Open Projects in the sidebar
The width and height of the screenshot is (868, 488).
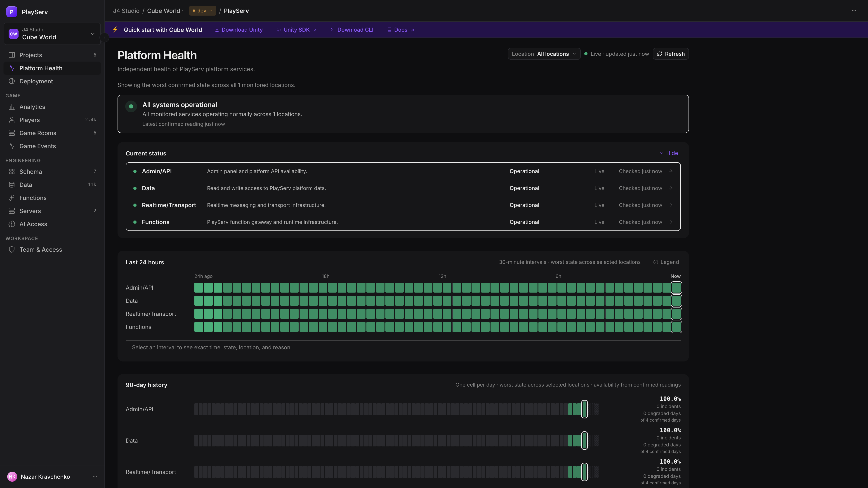click(52, 55)
